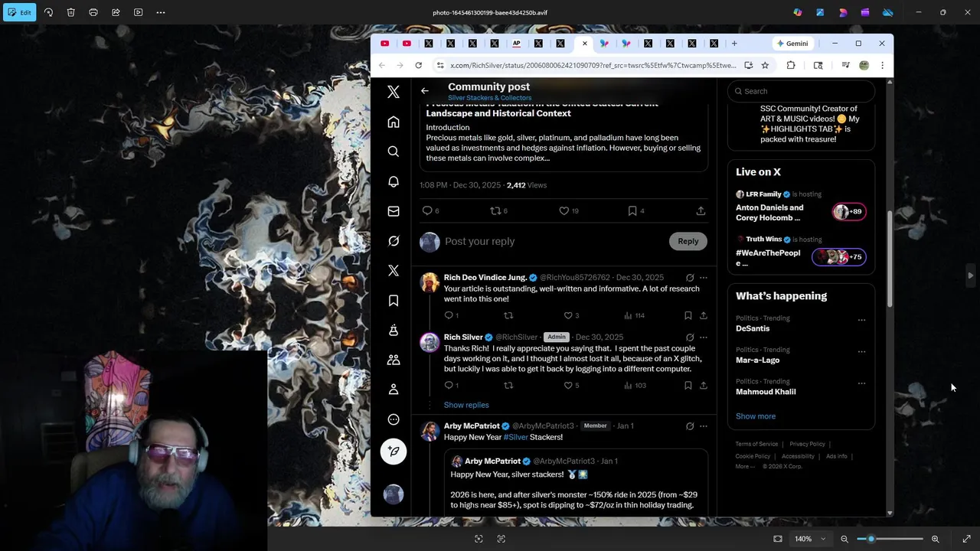Viewport: 980px width, 551px height.
Task: Like Rich Silver's reply with 5 likes
Action: [x=571, y=386]
